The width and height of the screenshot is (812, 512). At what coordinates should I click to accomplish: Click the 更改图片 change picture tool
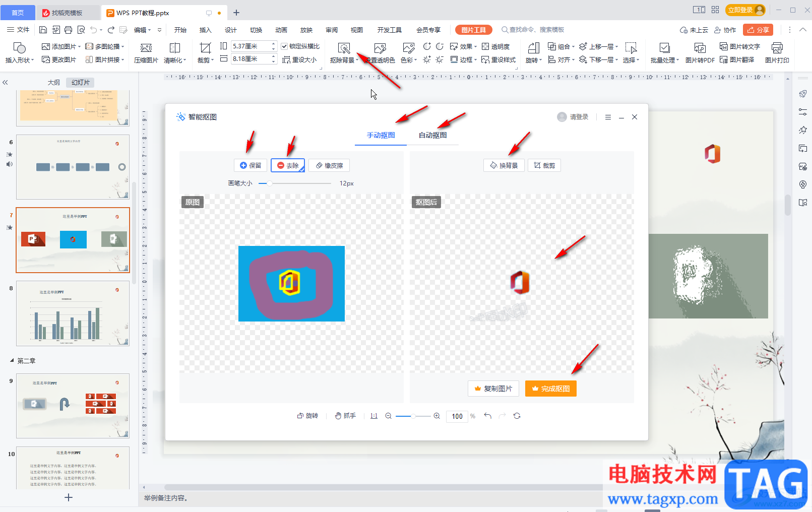59,59
